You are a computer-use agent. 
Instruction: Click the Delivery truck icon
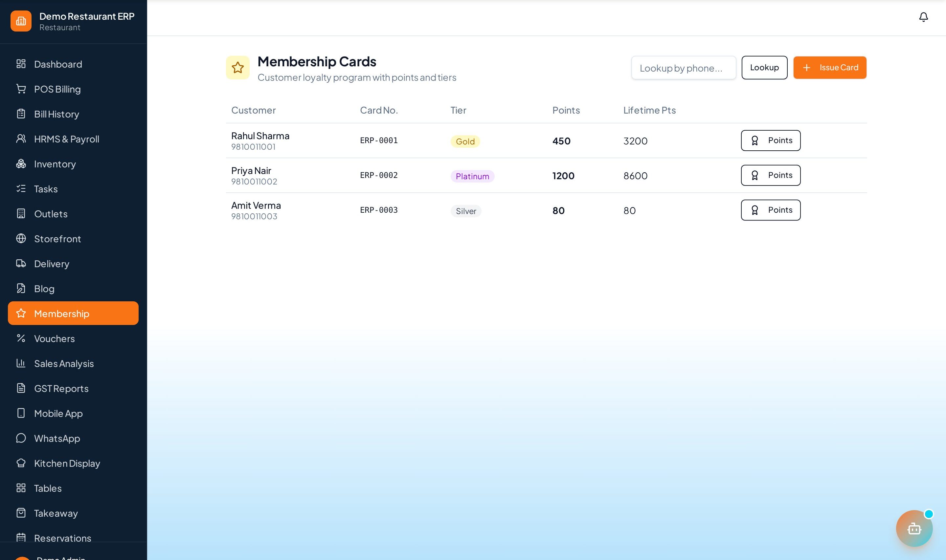21,263
